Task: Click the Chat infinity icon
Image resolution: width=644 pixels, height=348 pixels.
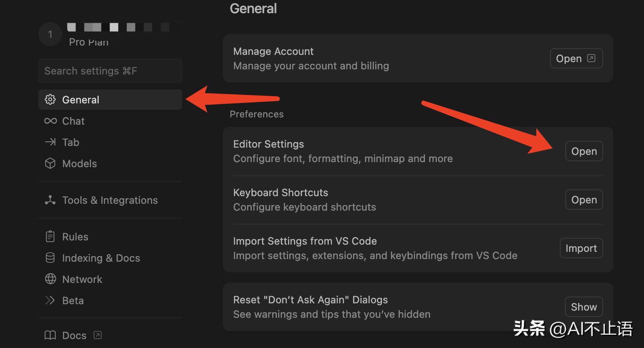Action: pos(50,121)
